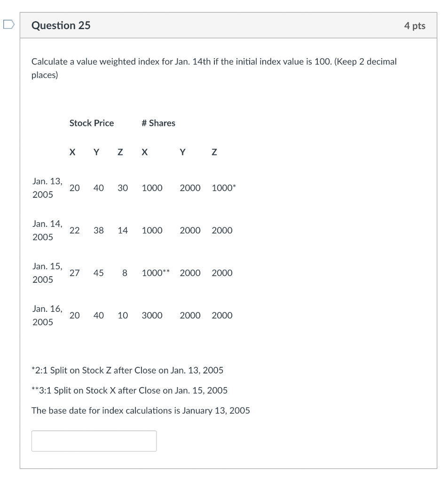Click the Y column letter under Stock Price

point(96,152)
